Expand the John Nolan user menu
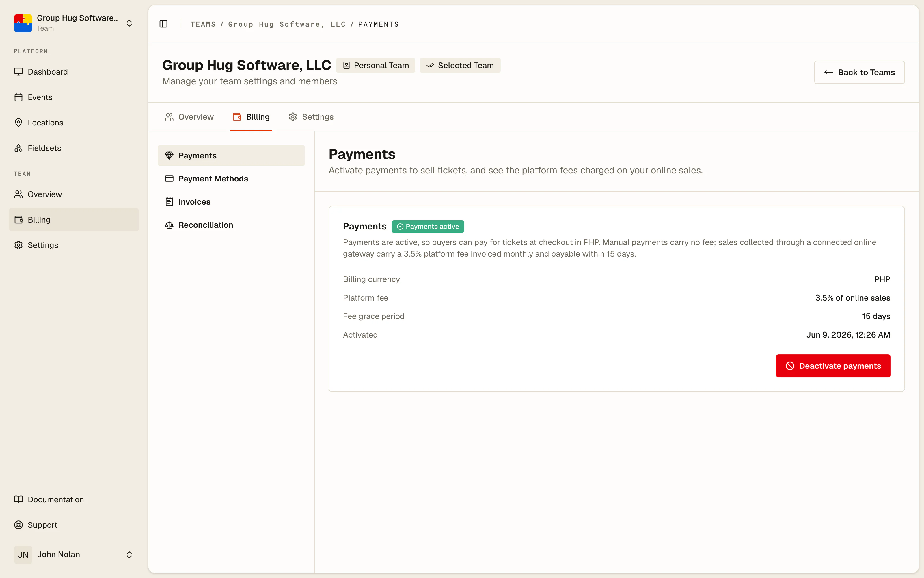 click(x=74, y=555)
